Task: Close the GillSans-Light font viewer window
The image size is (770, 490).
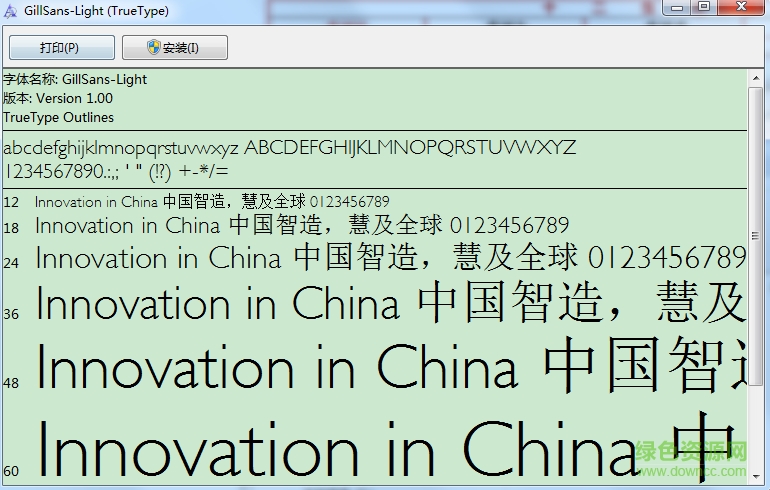Action: [x=742, y=7]
